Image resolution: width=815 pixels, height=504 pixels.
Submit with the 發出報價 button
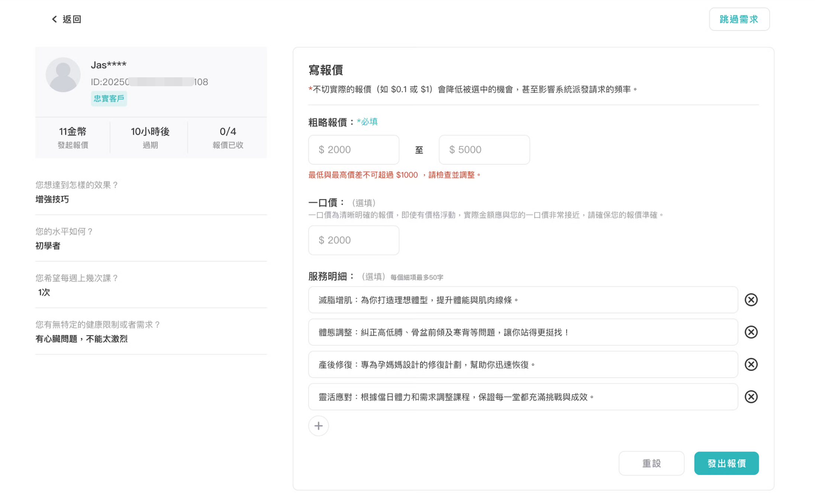point(726,463)
